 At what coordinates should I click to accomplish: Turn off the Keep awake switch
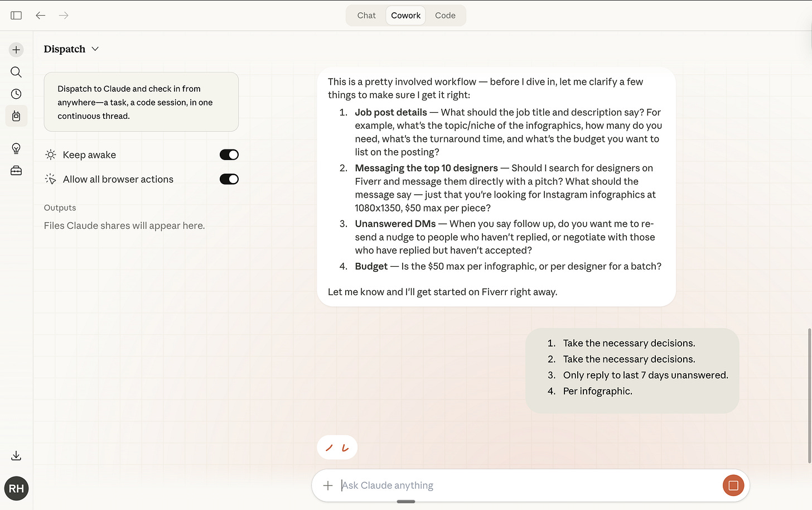click(x=229, y=155)
